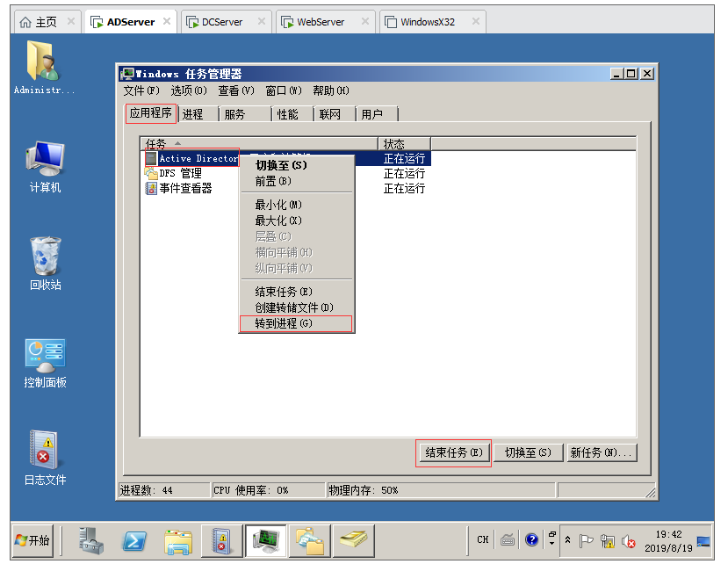The image size is (728, 564).
Task: Open the 查看(V) menu
Action: 235,90
